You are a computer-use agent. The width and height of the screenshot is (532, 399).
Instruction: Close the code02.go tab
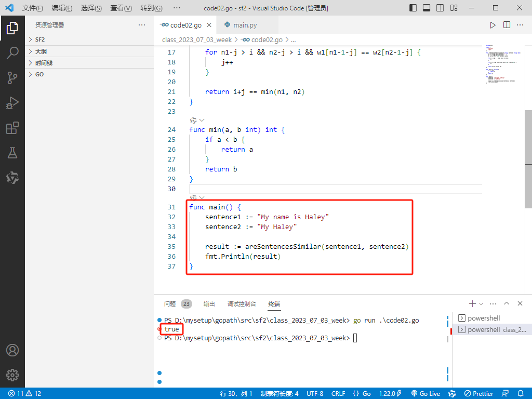click(209, 25)
